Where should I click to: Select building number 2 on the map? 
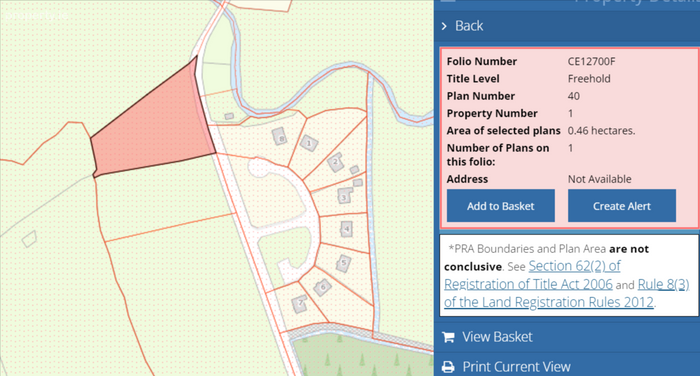pyautogui.click(x=336, y=163)
